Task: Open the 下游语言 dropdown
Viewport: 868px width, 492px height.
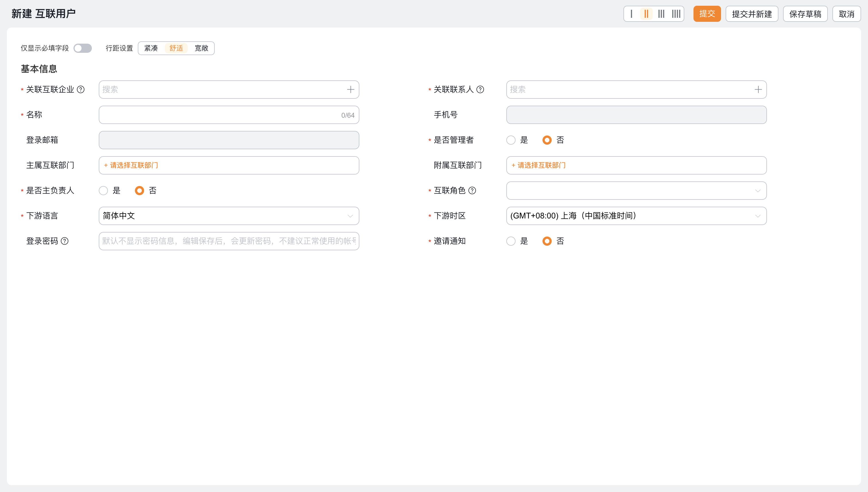Action: [229, 216]
